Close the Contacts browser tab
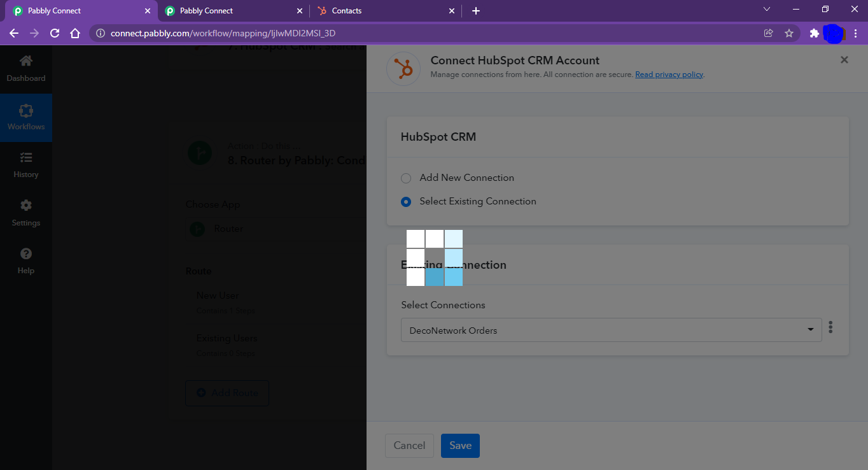 tap(452, 11)
